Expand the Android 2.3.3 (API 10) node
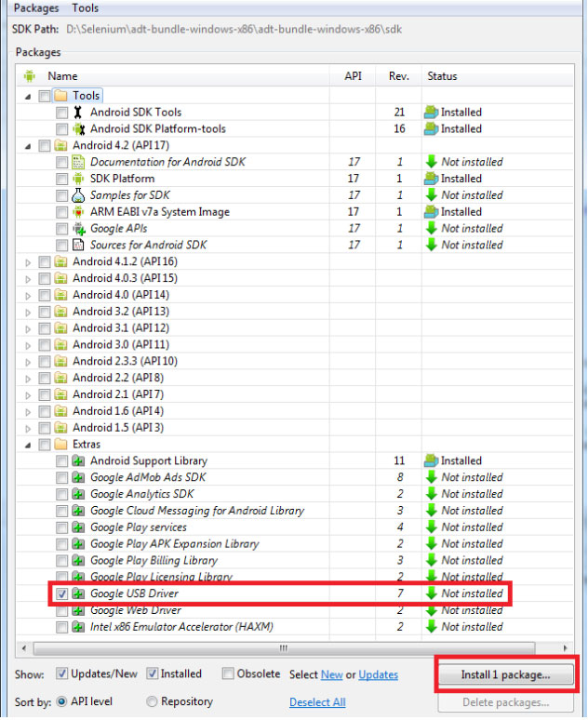The width and height of the screenshot is (588, 720). coord(27,362)
